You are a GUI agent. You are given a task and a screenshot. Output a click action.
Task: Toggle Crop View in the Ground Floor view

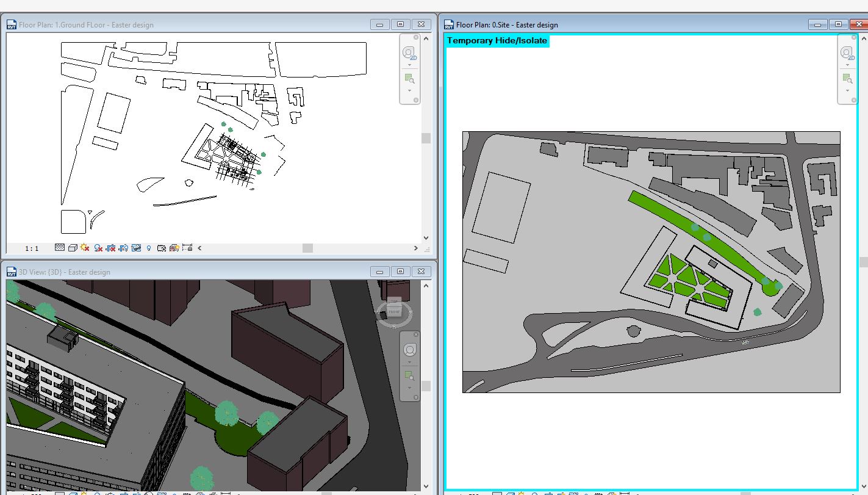tap(111, 248)
